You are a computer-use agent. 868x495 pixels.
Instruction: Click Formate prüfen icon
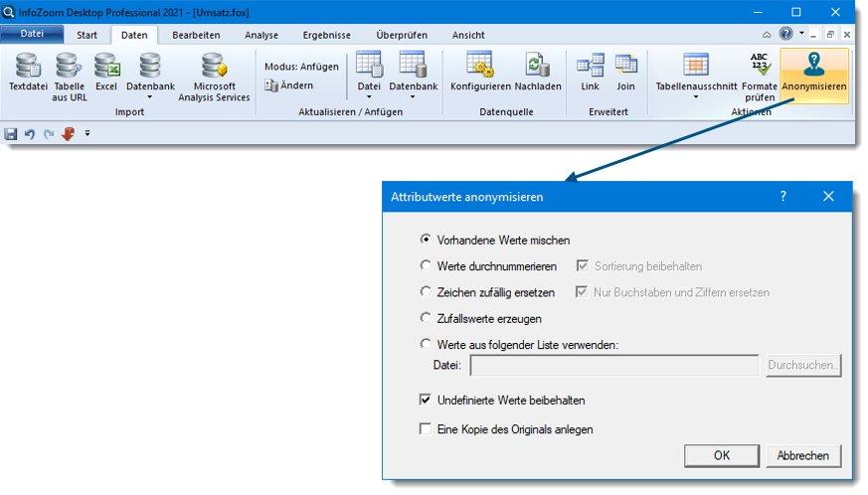pyautogui.click(x=760, y=67)
